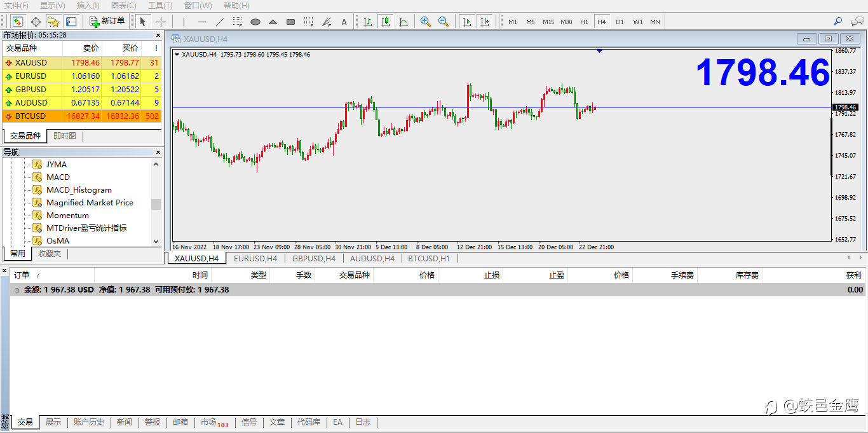The height and width of the screenshot is (433, 868).
Task: Select the triangle drawing tool
Action: pos(273,22)
